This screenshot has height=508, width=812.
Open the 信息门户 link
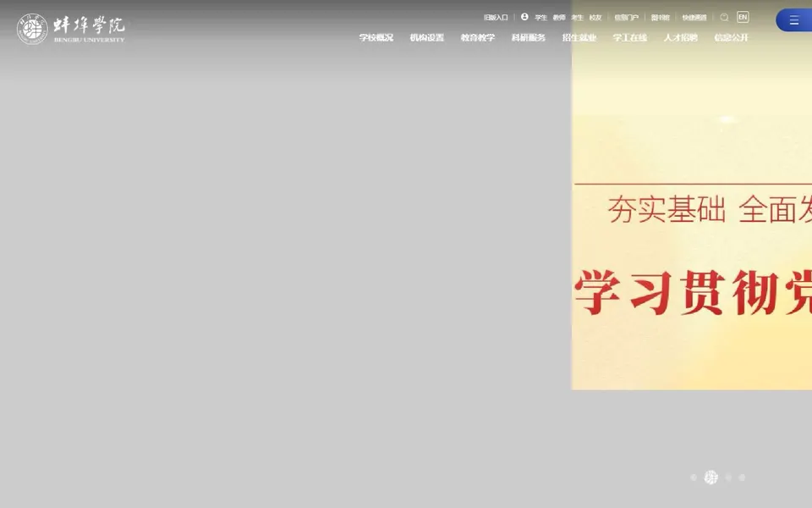[626, 18]
